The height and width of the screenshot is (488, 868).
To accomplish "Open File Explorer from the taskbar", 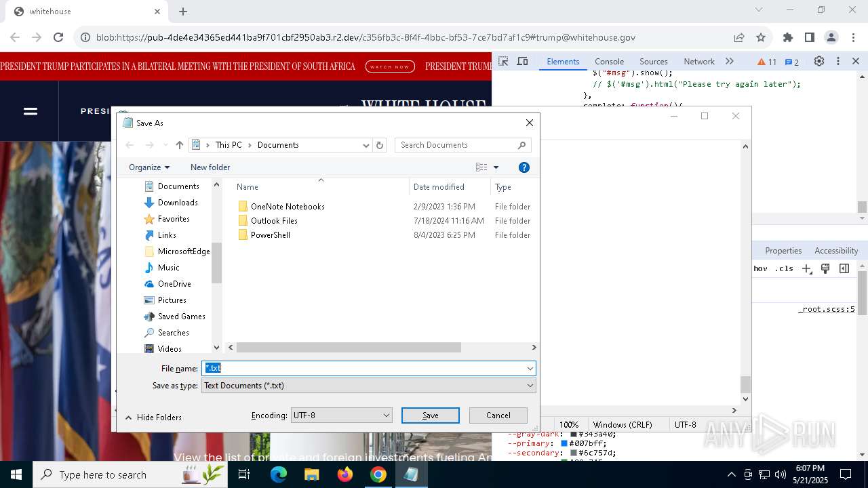I will tap(311, 474).
